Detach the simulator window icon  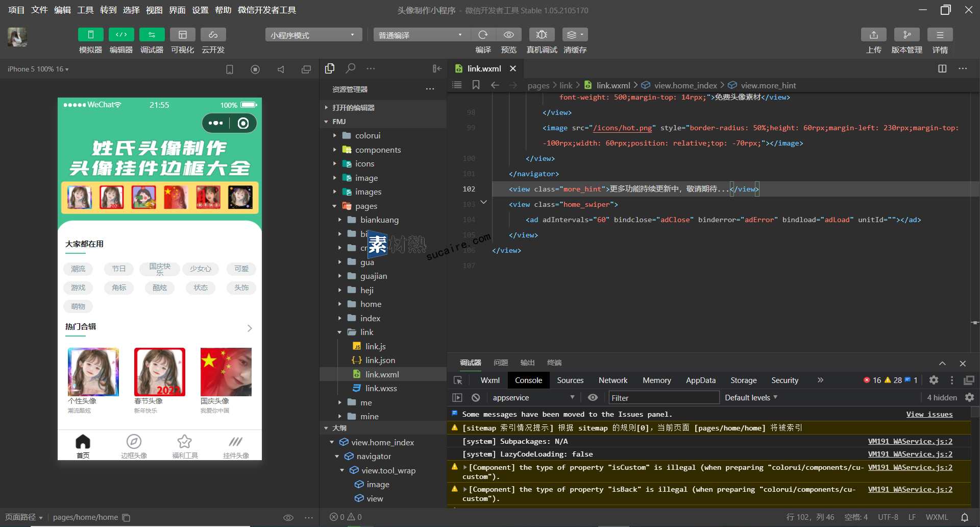tap(306, 69)
